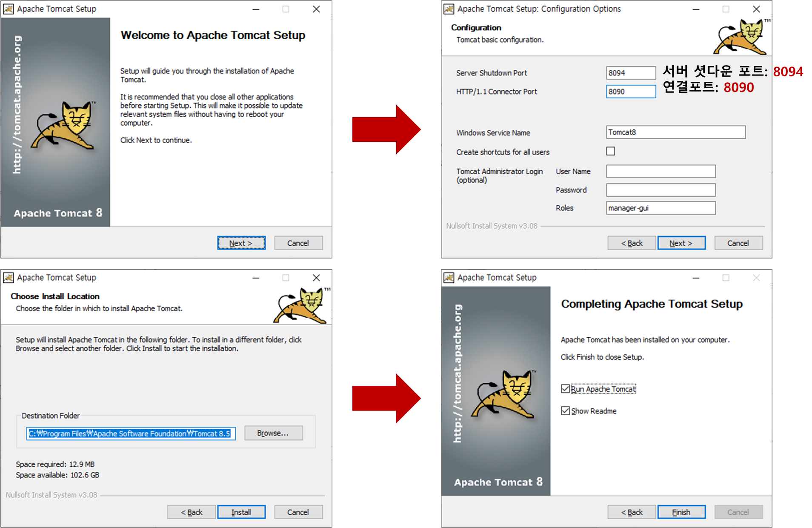Screen dimensions: 812x528
Task: Click 'Welcome to Apache Tomcat Setup' heading
Action: (x=213, y=35)
